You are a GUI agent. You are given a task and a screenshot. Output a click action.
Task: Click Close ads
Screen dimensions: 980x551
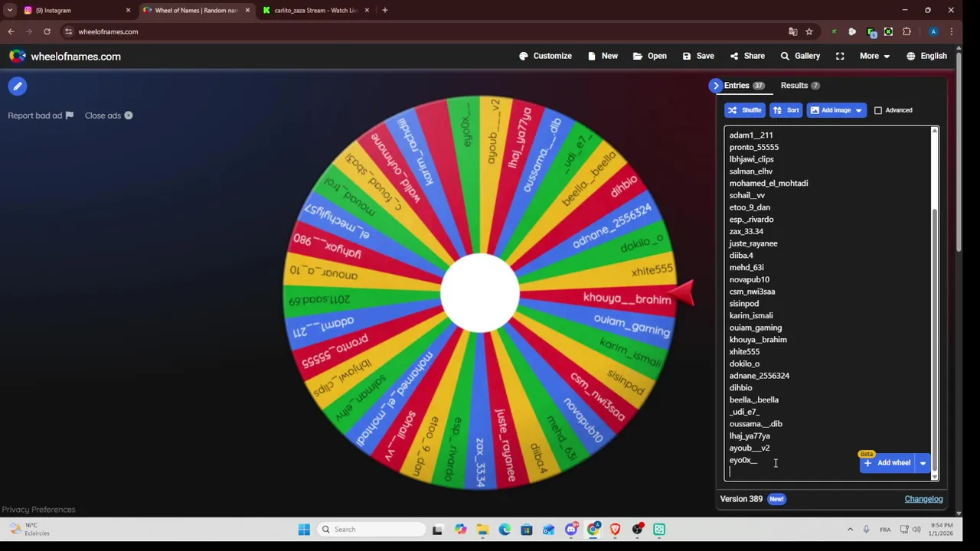pos(109,116)
